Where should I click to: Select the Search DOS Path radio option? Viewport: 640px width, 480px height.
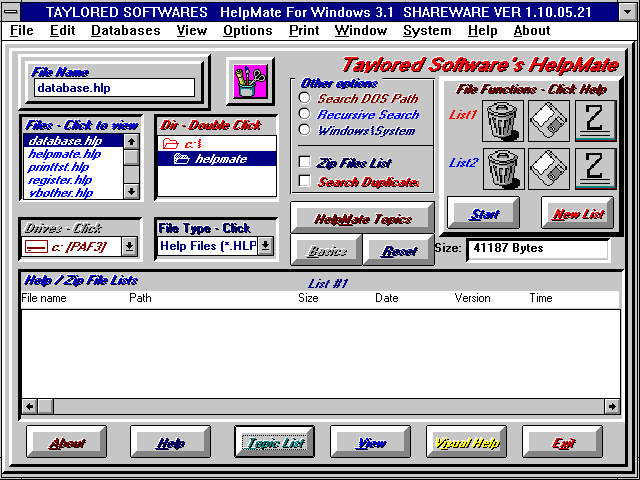[304, 98]
